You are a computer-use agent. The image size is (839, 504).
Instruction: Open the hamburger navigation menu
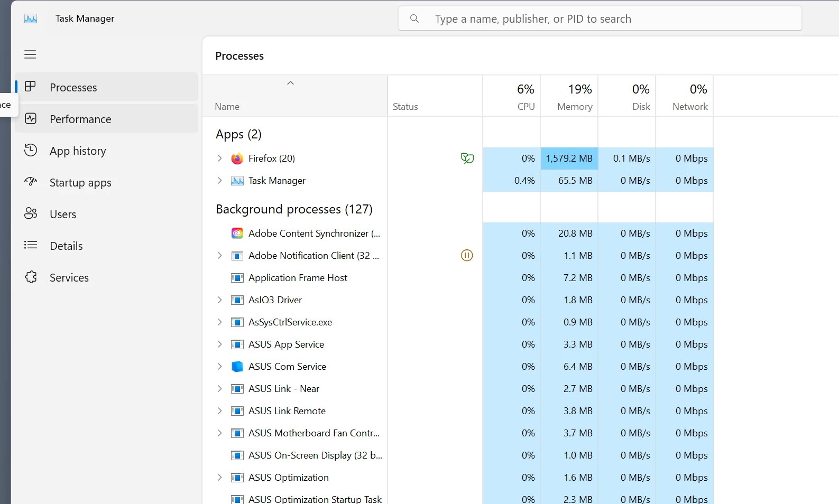pyautogui.click(x=30, y=54)
